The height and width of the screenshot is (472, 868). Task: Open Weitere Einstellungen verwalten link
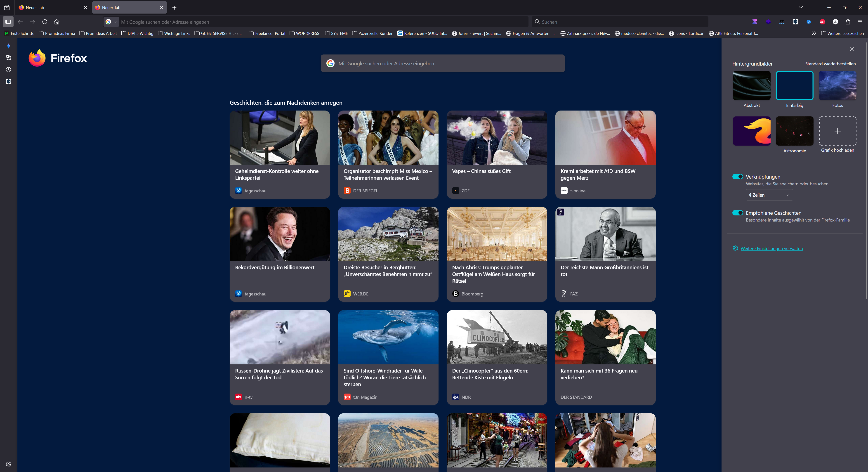click(771, 249)
